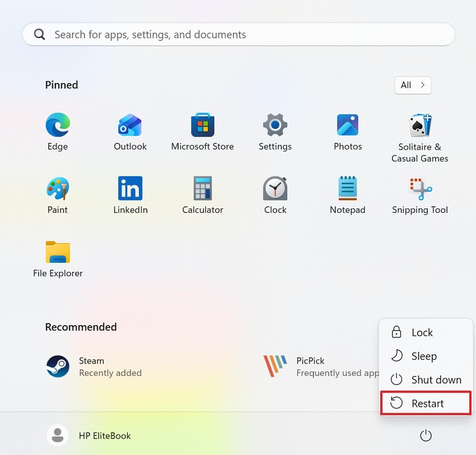Lock the computer
Image resolution: width=476 pixels, height=455 pixels.
coord(422,332)
